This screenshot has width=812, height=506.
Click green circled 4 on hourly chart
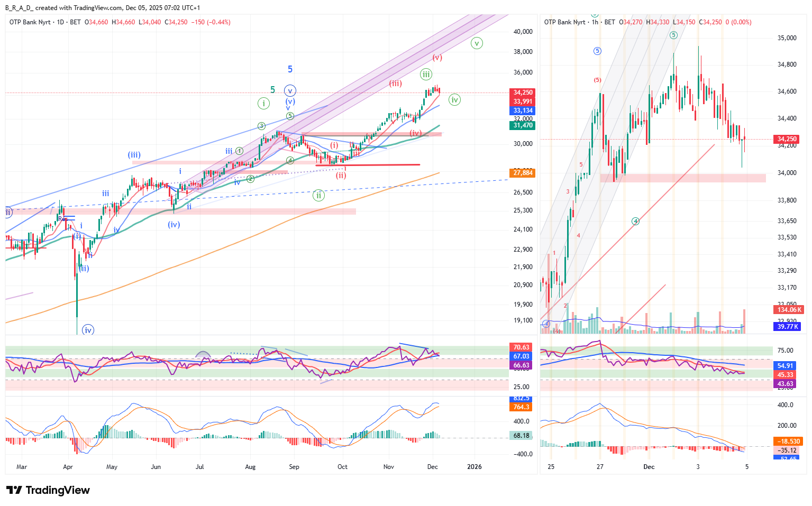click(635, 221)
